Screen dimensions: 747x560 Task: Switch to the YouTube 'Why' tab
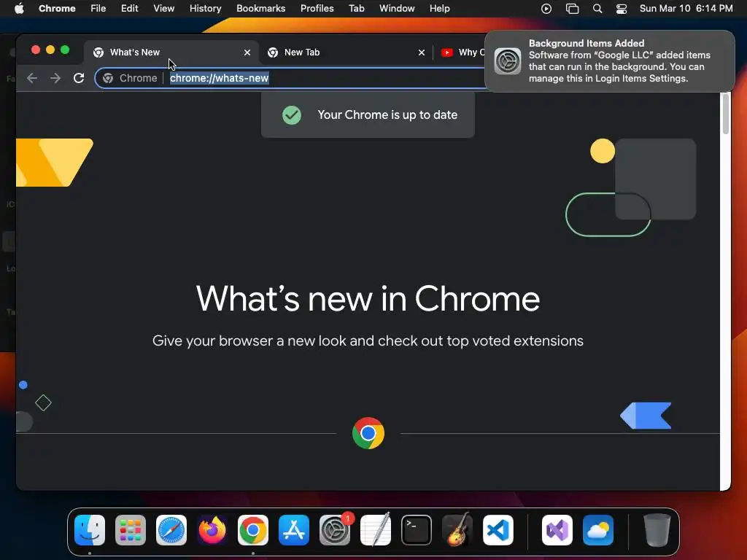pos(461,52)
